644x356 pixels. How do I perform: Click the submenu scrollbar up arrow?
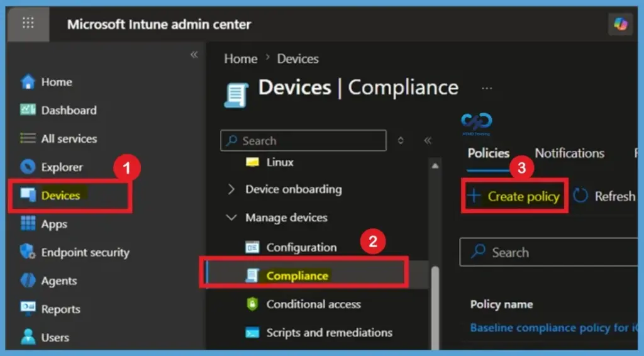(435, 166)
